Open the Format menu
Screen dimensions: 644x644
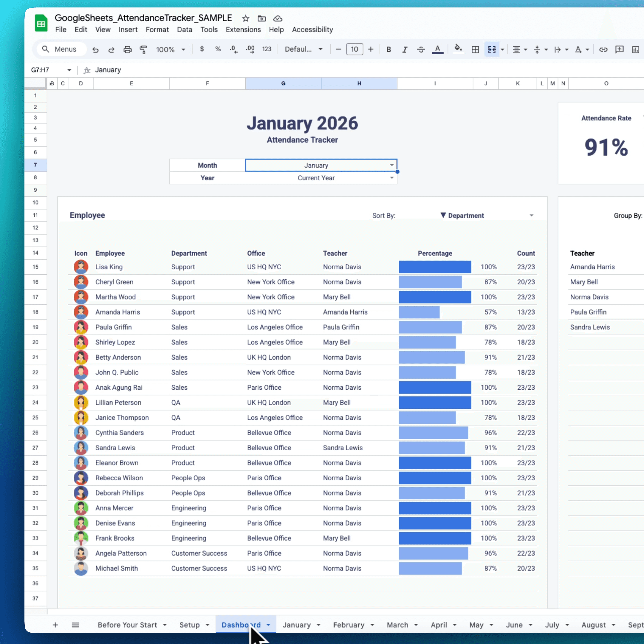(x=157, y=30)
